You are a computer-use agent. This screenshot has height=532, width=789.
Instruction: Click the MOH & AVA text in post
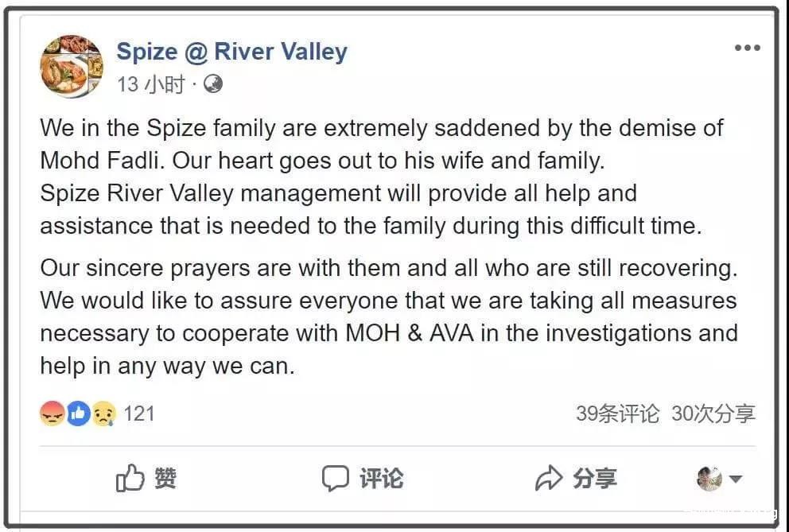410,332
